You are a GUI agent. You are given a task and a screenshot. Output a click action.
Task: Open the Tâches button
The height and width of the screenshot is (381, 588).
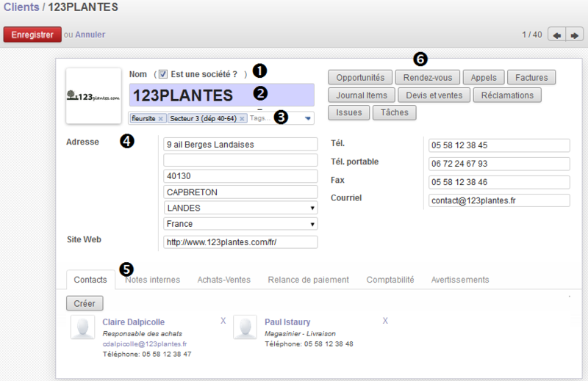395,112
